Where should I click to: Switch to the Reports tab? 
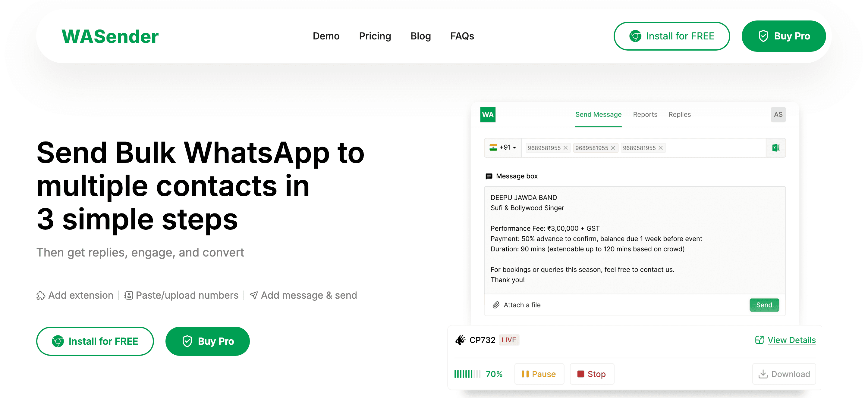(645, 114)
